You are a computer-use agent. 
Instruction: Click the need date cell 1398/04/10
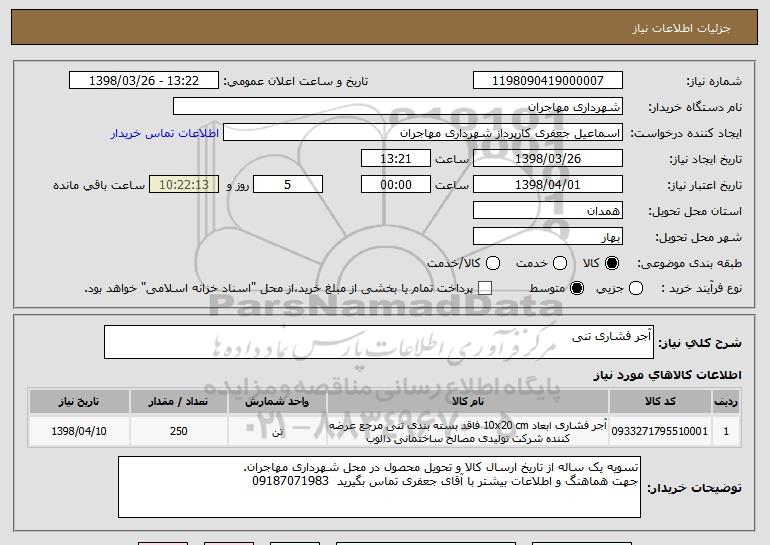click(x=79, y=431)
